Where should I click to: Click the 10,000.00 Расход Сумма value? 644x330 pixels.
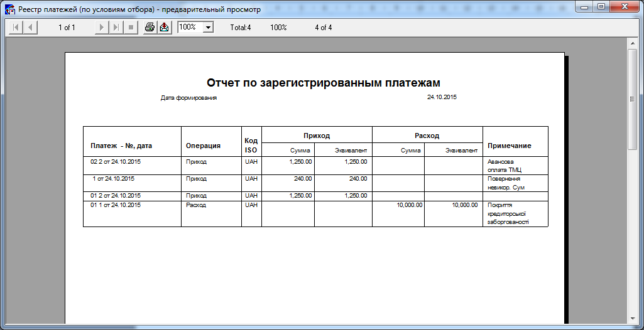click(x=410, y=205)
